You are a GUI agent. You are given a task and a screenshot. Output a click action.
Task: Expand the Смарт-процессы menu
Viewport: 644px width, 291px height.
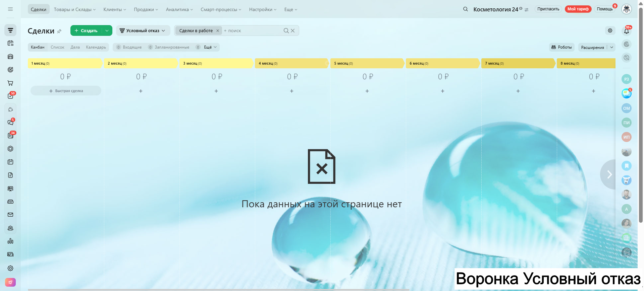coord(221,9)
